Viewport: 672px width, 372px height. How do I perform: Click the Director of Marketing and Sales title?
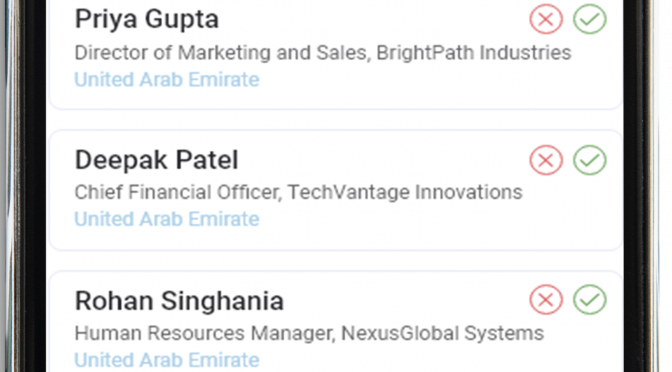click(220, 53)
